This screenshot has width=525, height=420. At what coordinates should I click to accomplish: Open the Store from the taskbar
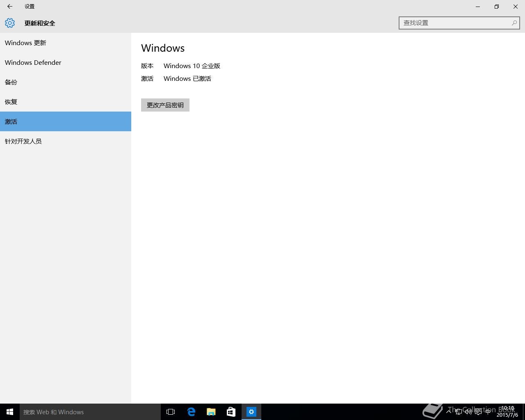click(x=231, y=412)
